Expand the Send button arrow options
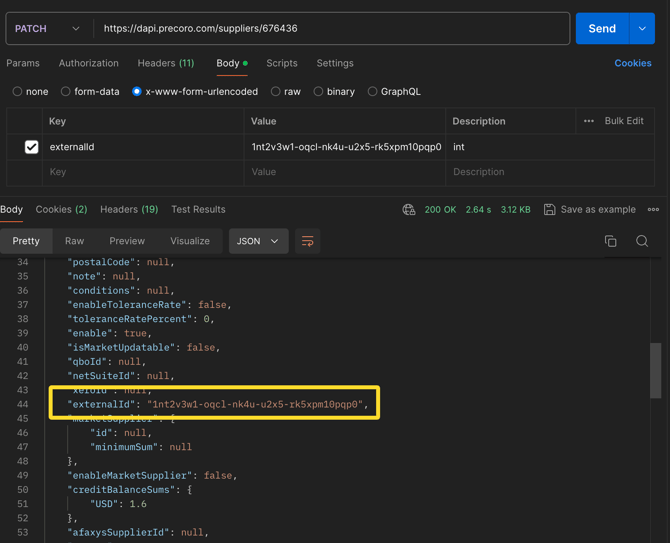The image size is (670, 543). [x=642, y=29]
